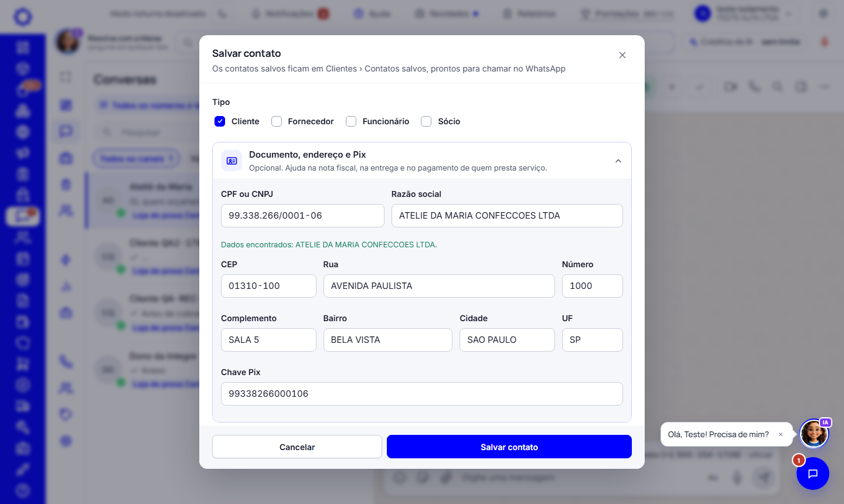Image resolution: width=844 pixels, height=504 pixels.
Task: Select the UF field
Action: [x=593, y=340]
